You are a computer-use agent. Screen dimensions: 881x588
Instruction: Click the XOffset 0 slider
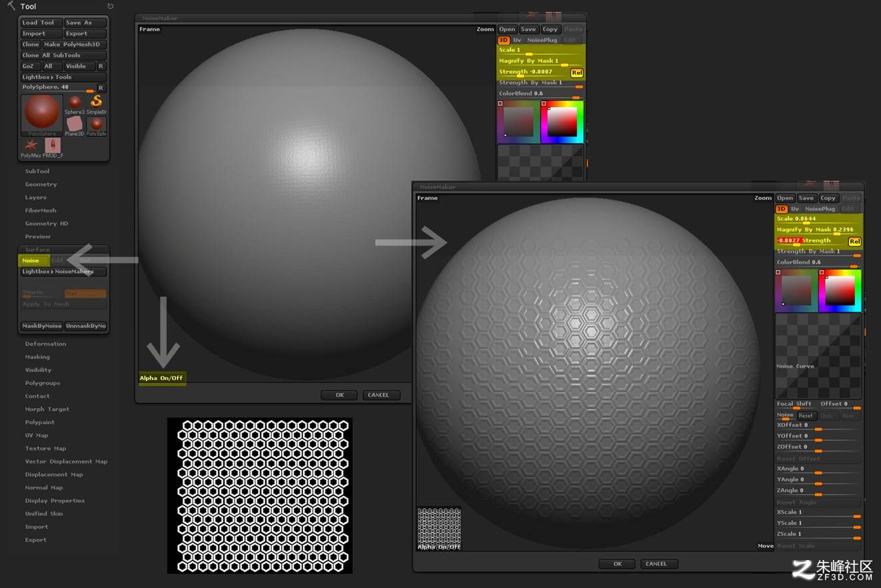click(818, 426)
